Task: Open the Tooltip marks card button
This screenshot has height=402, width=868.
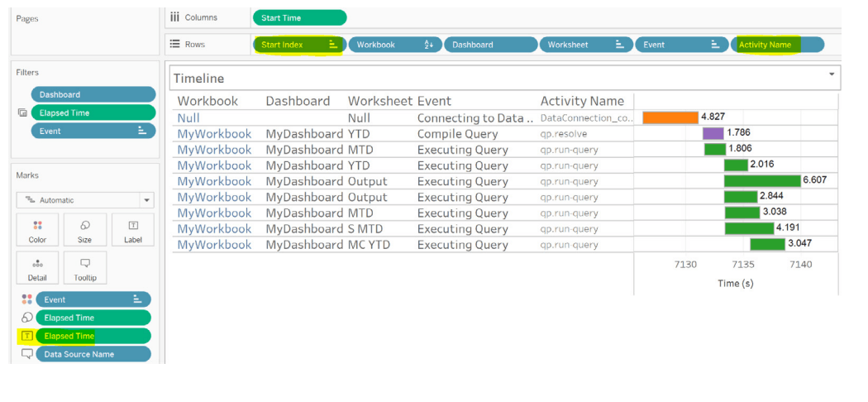Action: (x=85, y=270)
